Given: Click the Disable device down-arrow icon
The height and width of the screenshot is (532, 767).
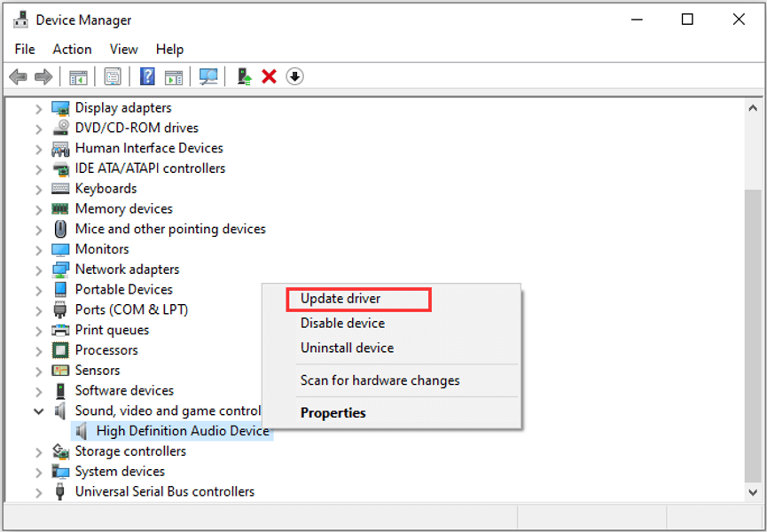Looking at the screenshot, I should (294, 77).
